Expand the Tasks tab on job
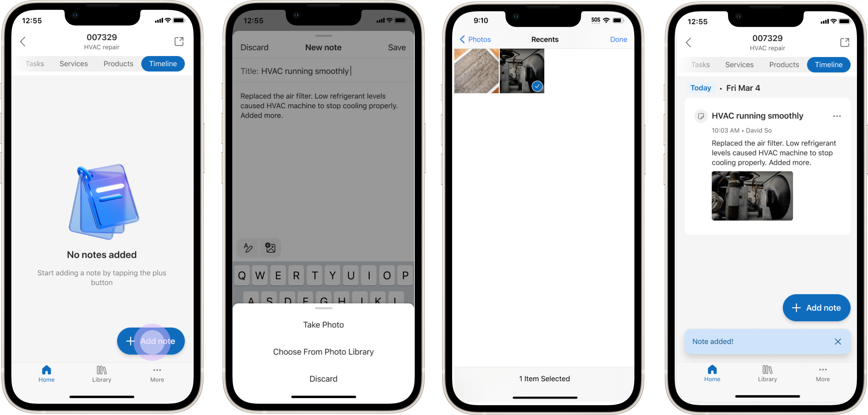 (x=35, y=63)
